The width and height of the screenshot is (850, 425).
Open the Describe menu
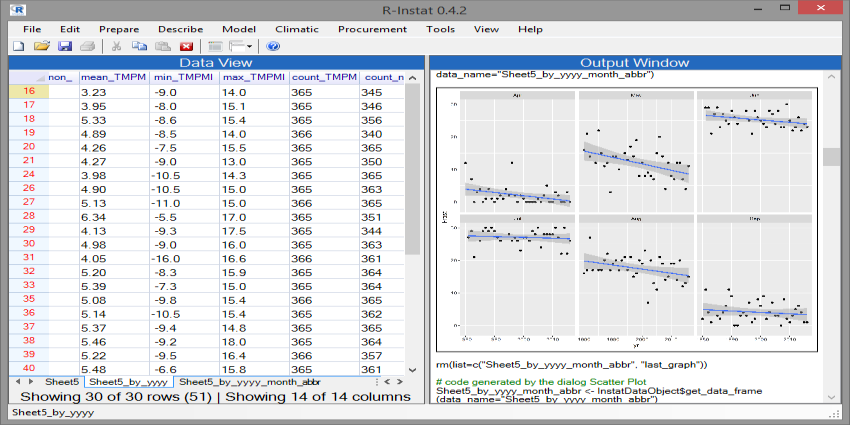pos(181,29)
